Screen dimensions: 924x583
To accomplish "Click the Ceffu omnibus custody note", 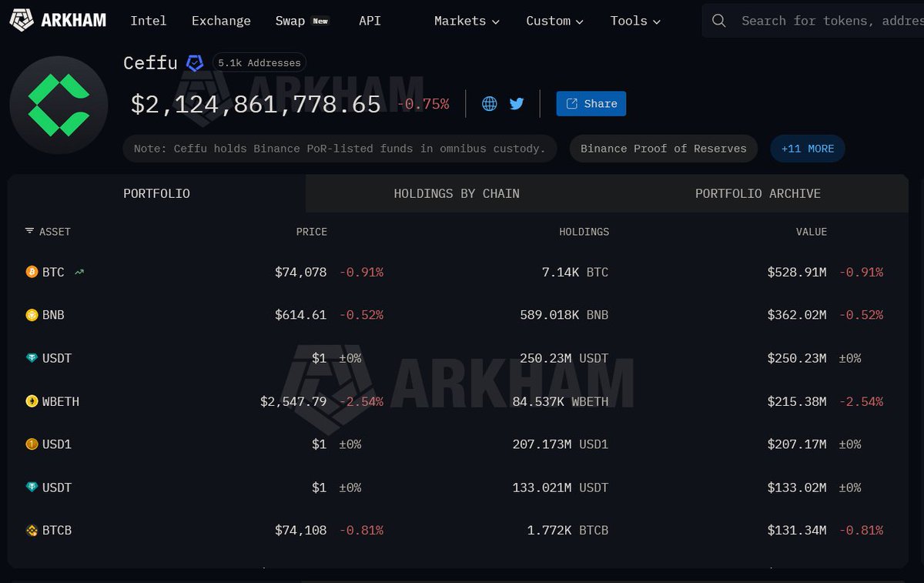I will (x=340, y=149).
